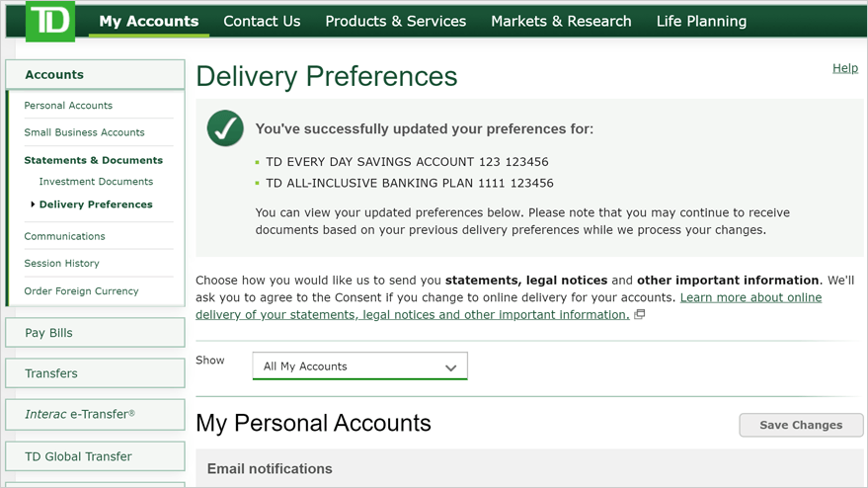The image size is (868, 488).
Task: Open the Interac e-Transfer section
Action: pos(95,414)
